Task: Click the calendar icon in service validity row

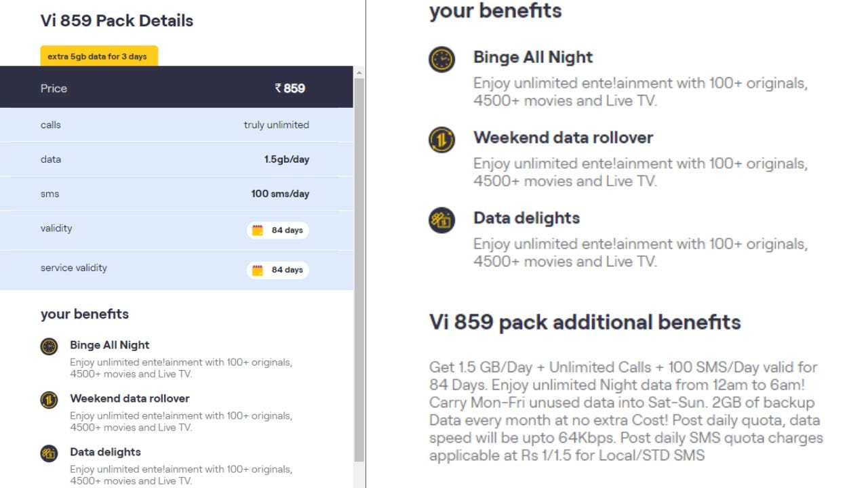Action: coord(258,270)
